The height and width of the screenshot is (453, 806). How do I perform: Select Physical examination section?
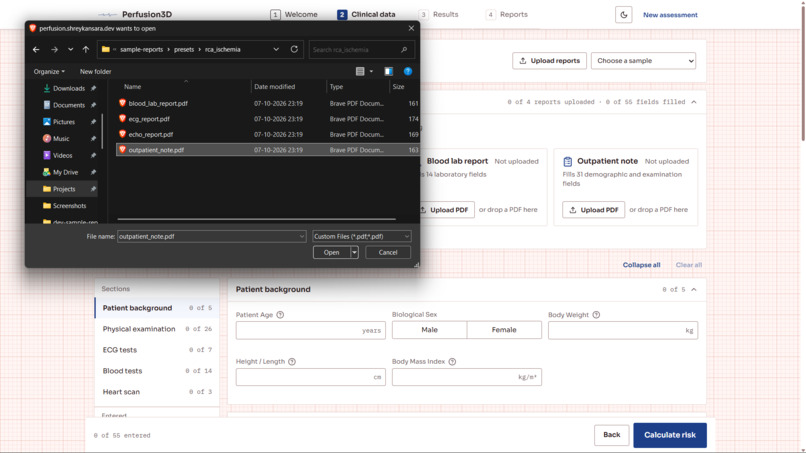click(157, 329)
